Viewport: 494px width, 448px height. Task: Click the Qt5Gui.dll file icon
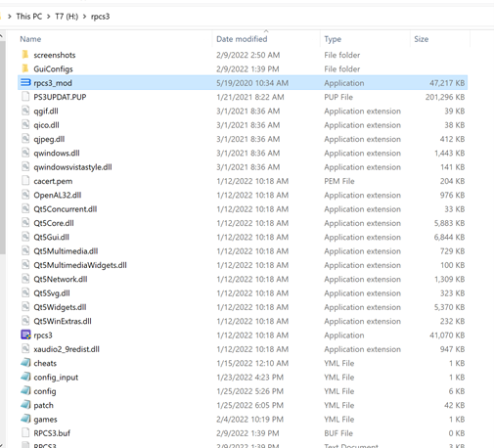[x=25, y=237]
